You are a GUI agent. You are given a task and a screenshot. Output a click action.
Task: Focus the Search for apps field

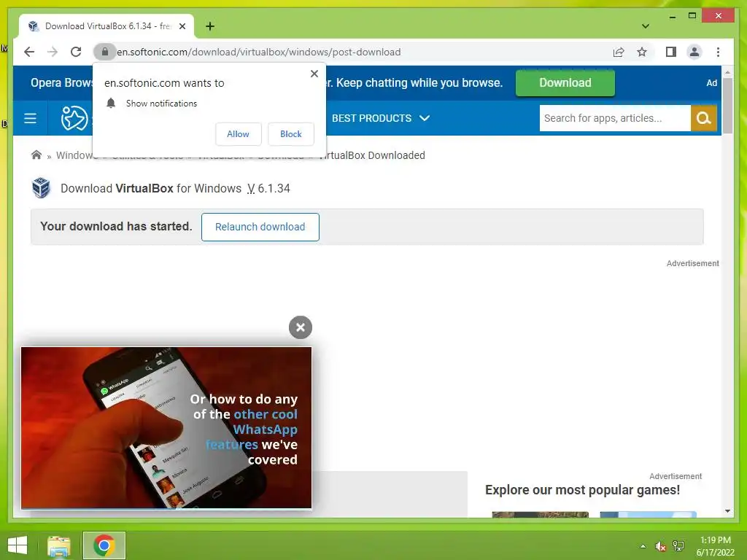pyautogui.click(x=614, y=118)
